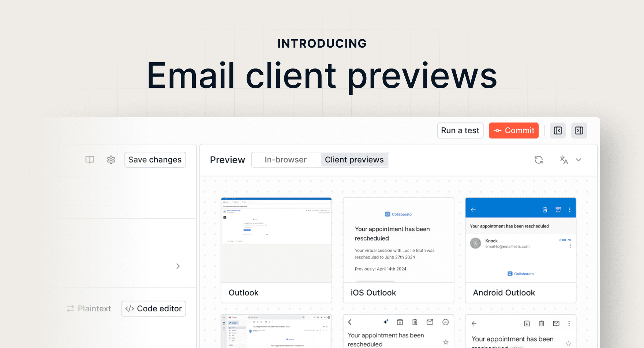Click the Save changes button

click(x=155, y=160)
